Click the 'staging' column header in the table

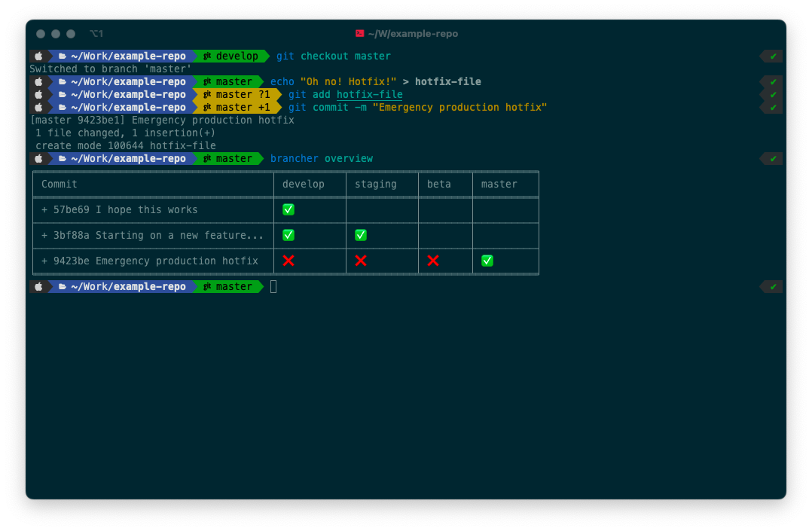point(375,184)
